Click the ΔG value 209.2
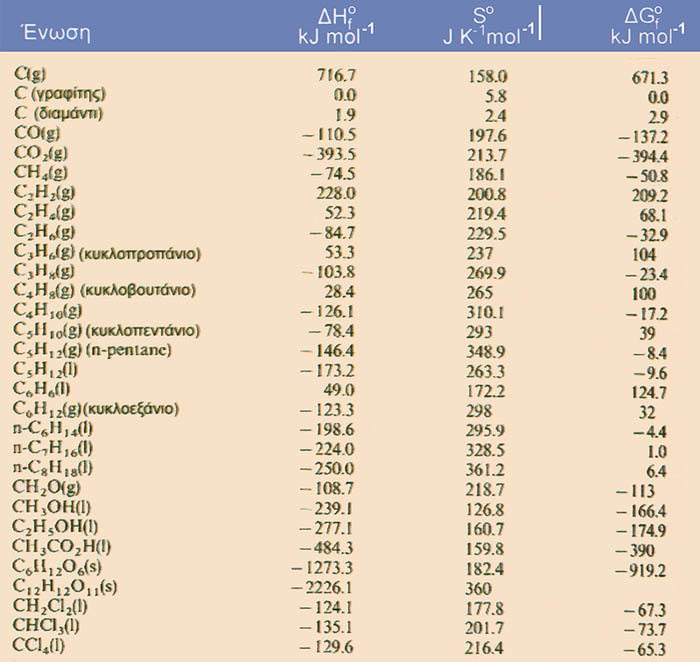The height and width of the screenshot is (662, 700). [650, 196]
